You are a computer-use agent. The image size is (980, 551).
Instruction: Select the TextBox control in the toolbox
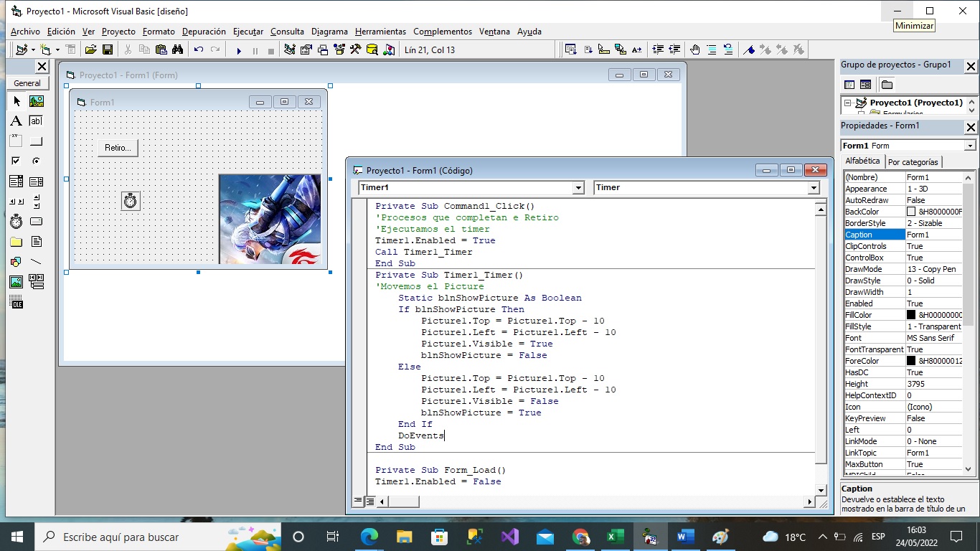coord(36,121)
